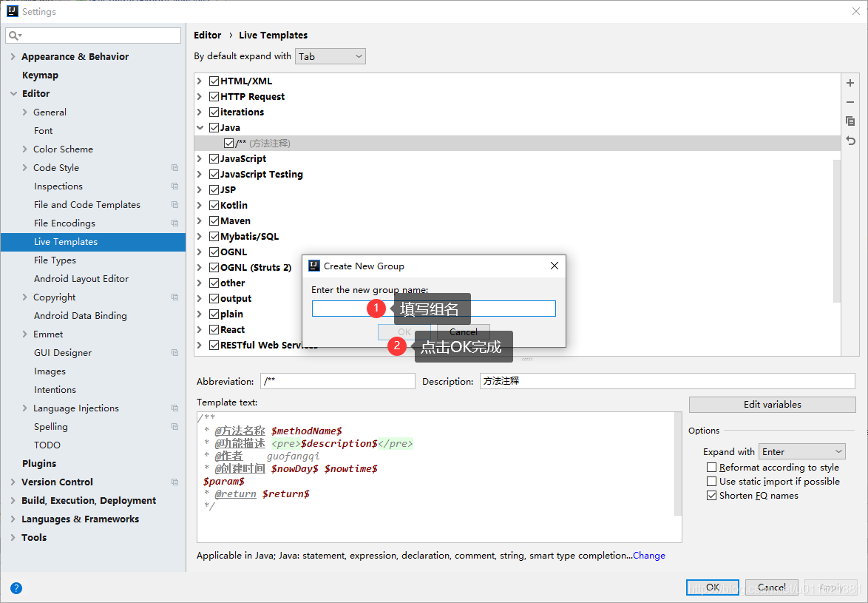Click the copy icon beside File and Code Templates
Image resolution: width=868 pixels, height=603 pixels.
[175, 205]
